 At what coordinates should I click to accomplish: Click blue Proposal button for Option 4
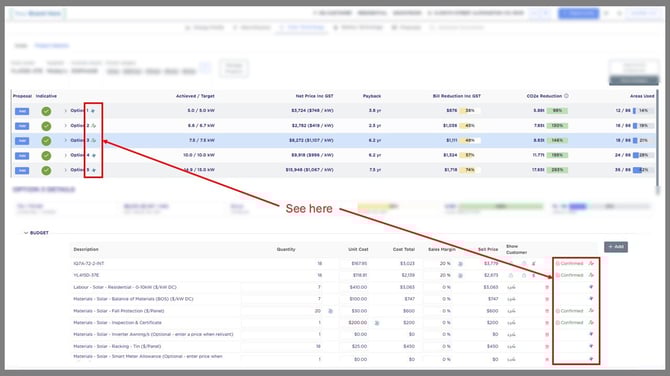22,156
